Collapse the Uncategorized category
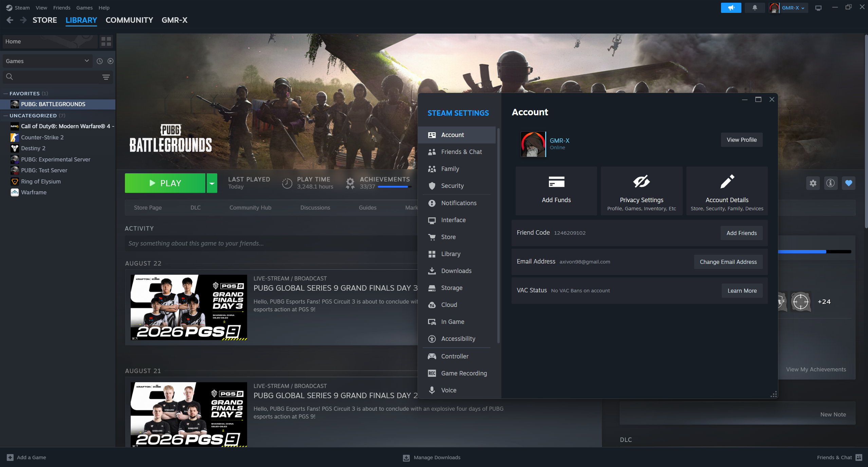 point(5,116)
